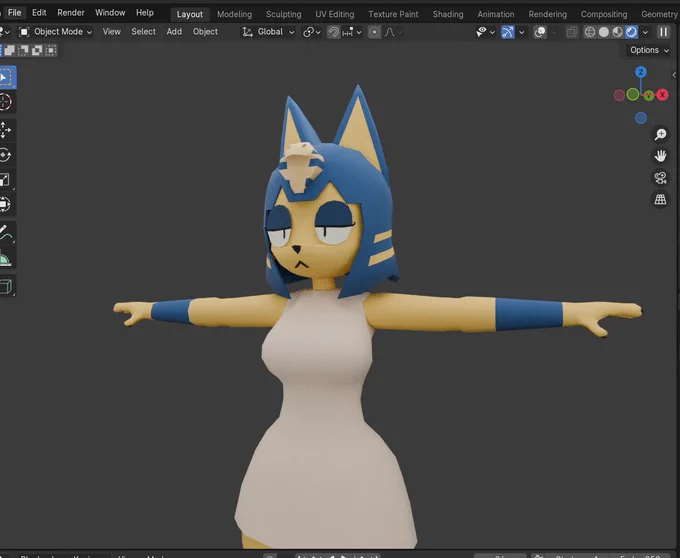Choose extend selection mode icon

tap(10, 50)
